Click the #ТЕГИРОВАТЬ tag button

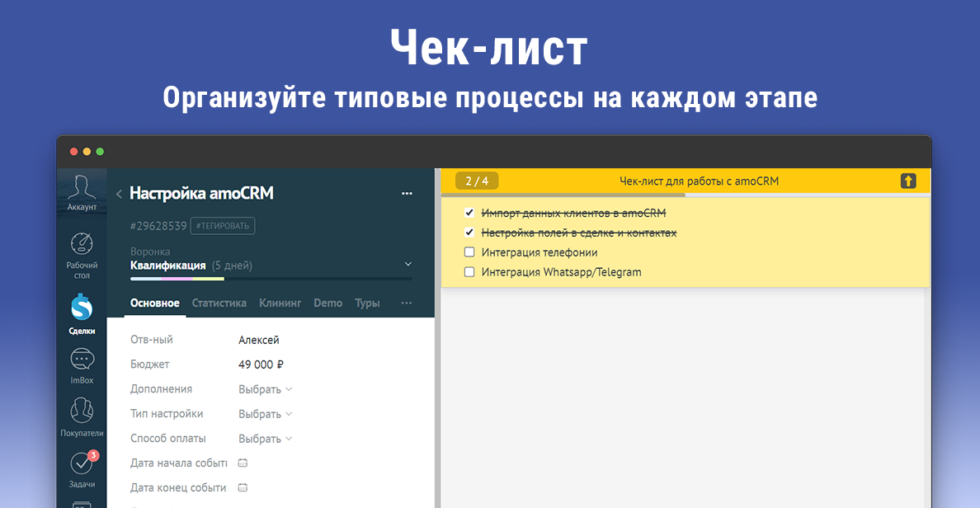pos(222,226)
